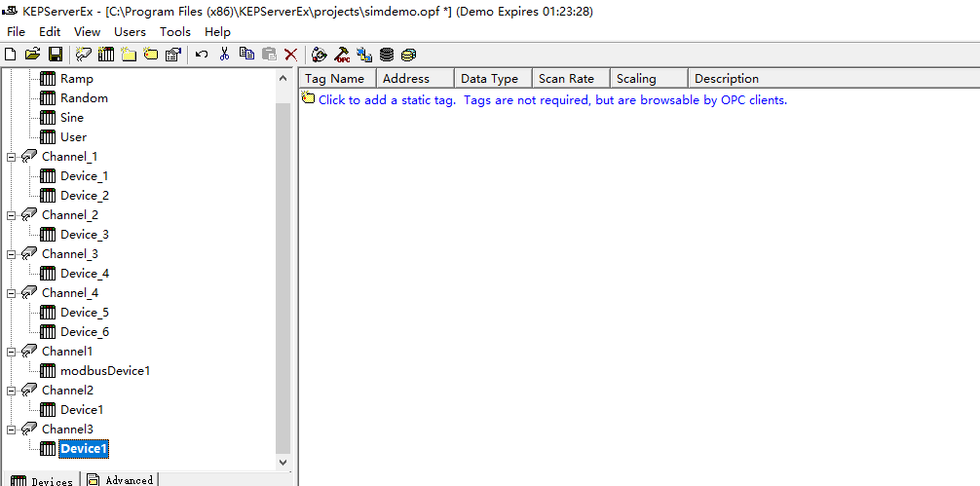980x486 pixels.
Task: Select Device_2 under Channel_1
Action: (85, 196)
